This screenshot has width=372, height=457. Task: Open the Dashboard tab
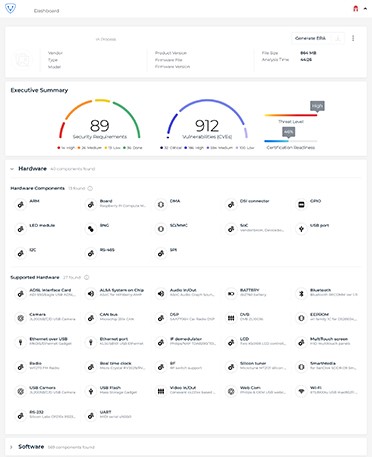(46, 11)
